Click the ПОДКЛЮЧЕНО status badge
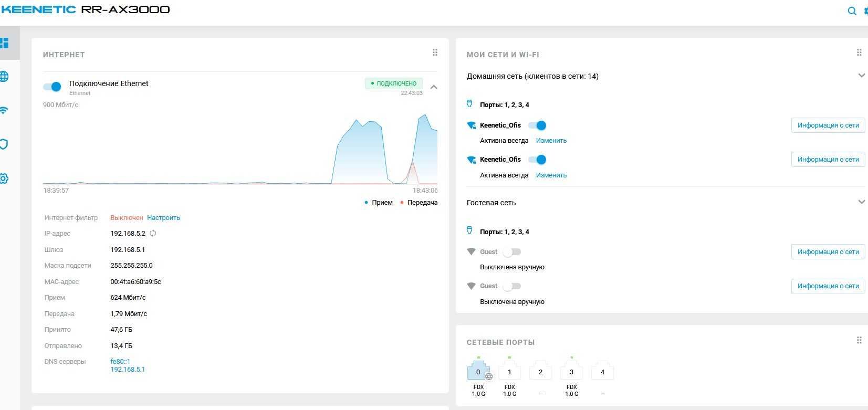Viewport: 868px width, 410px height. point(394,83)
